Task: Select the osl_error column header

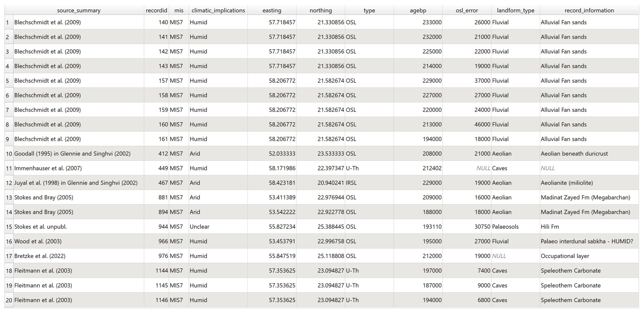Action: pos(467,10)
